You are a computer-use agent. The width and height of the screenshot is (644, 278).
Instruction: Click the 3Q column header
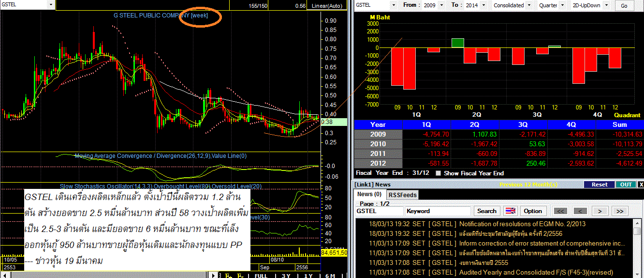point(523,124)
